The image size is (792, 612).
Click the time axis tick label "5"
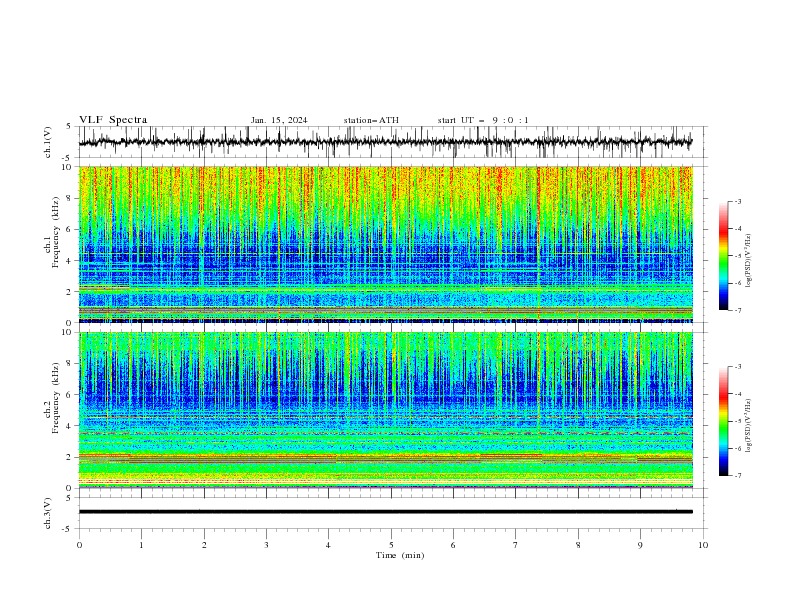click(x=391, y=545)
